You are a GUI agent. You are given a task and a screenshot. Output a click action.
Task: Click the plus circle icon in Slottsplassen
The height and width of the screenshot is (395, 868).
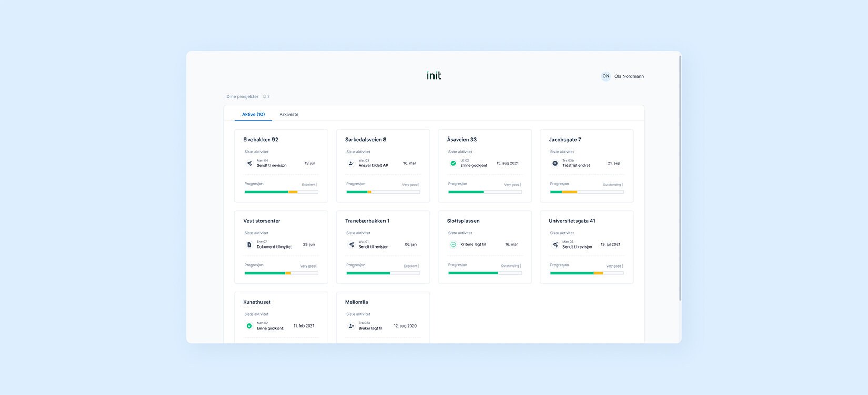click(453, 245)
